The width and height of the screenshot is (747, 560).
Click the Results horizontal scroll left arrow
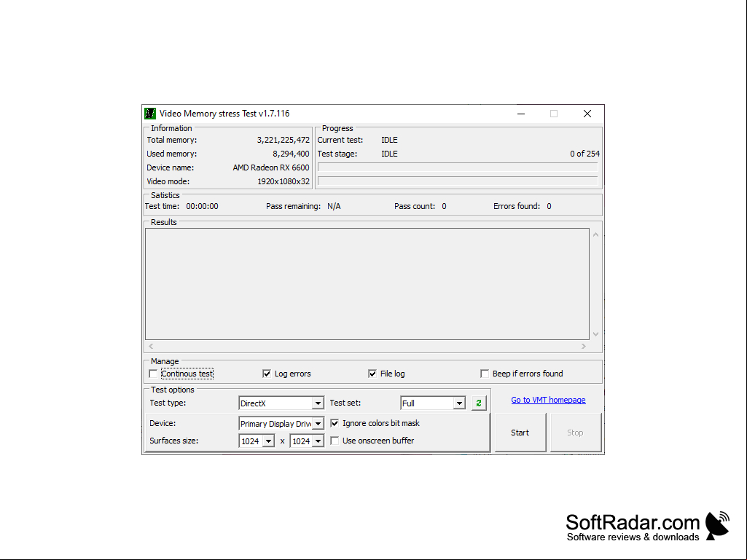[x=151, y=346]
